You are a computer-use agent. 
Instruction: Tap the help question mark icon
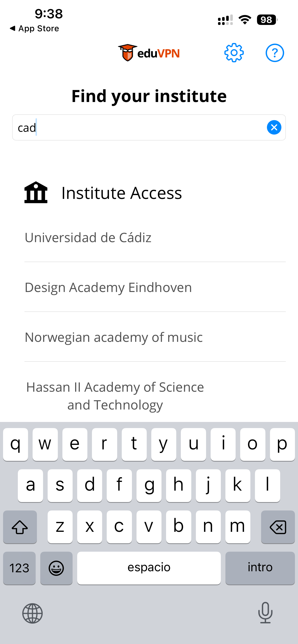click(275, 53)
